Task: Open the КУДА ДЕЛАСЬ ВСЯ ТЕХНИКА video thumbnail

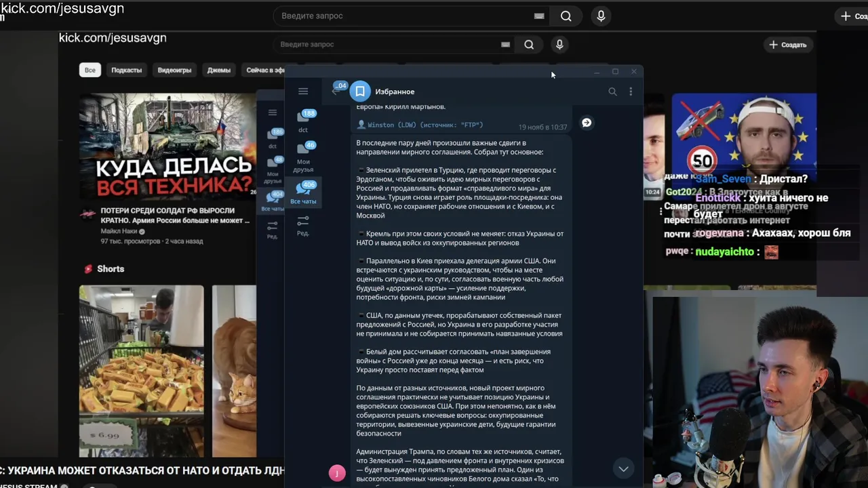Action: (167, 146)
